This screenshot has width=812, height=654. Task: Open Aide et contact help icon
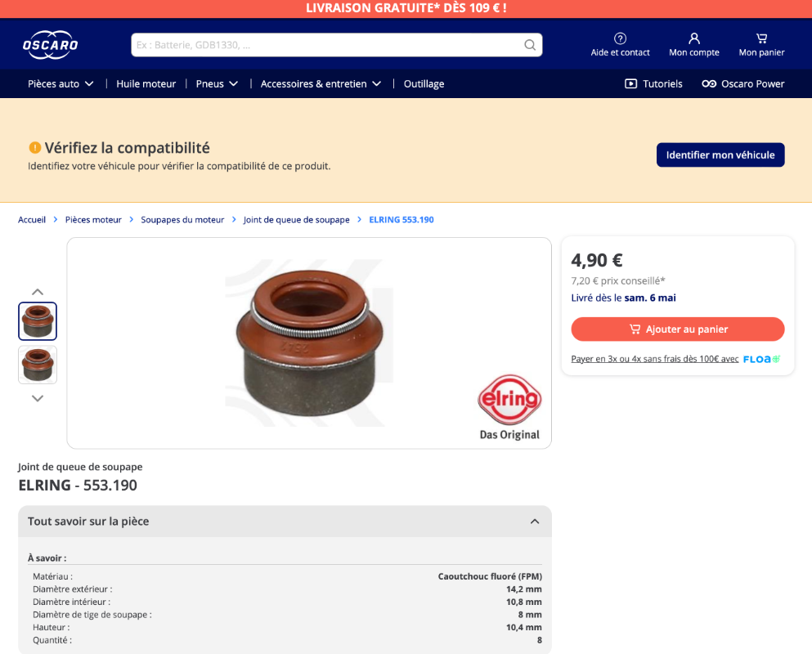pyautogui.click(x=620, y=38)
